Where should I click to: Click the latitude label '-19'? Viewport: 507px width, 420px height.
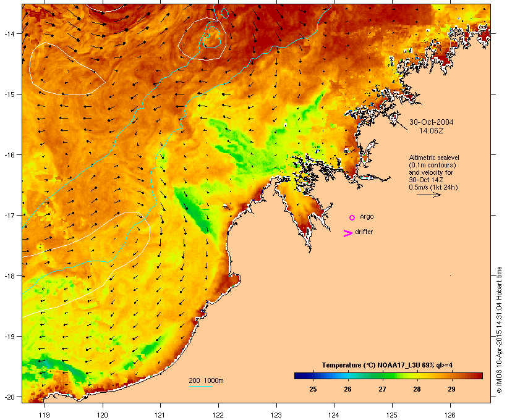coord(9,336)
